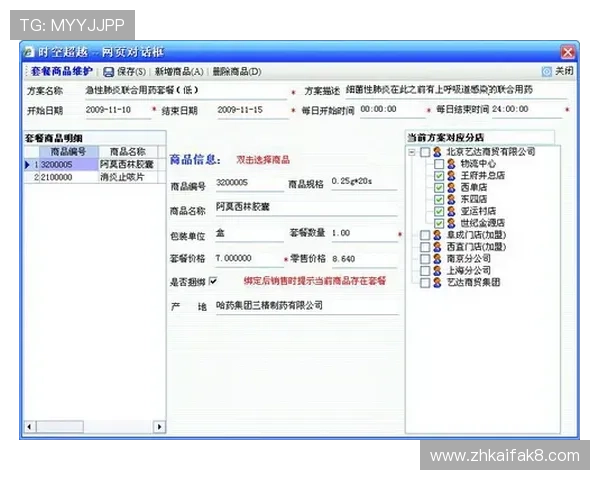Click 方案名称 input field
The image size is (600, 480).
(x=186, y=91)
